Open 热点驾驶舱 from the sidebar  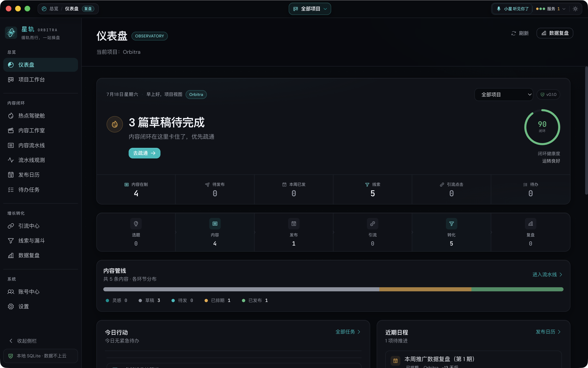(41, 116)
